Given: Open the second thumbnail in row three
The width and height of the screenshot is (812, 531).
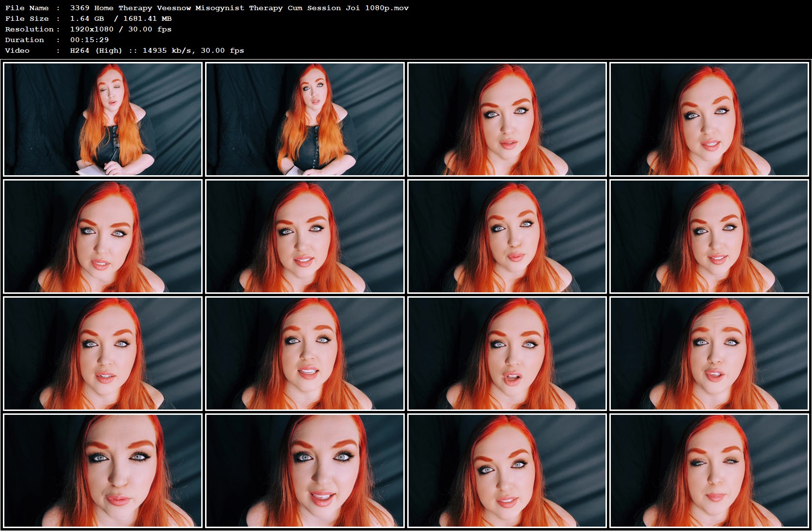Looking at the screenshot, I should [305, 353].
